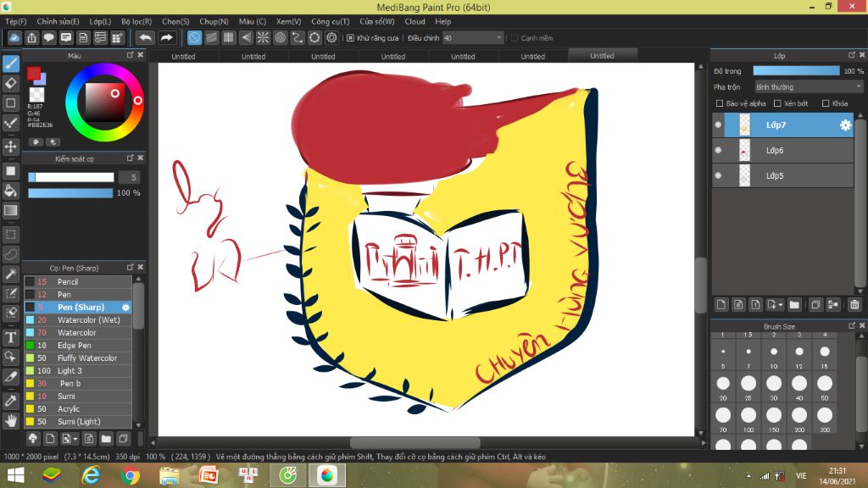
Task: Enable Bảo vệ alpha checkbox
Action: [720, 103]
